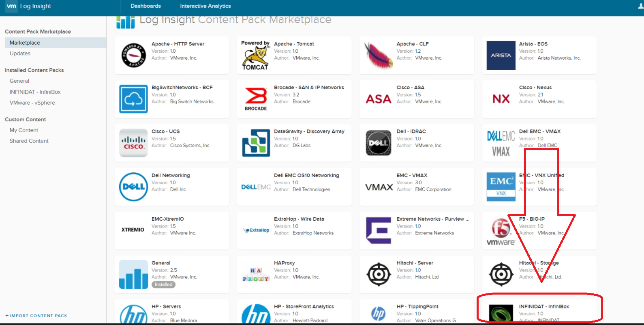Screen dimensions: 644x325
Task: Click the user account icon in header
Action: pyautogui.click(x=640, y=6)
